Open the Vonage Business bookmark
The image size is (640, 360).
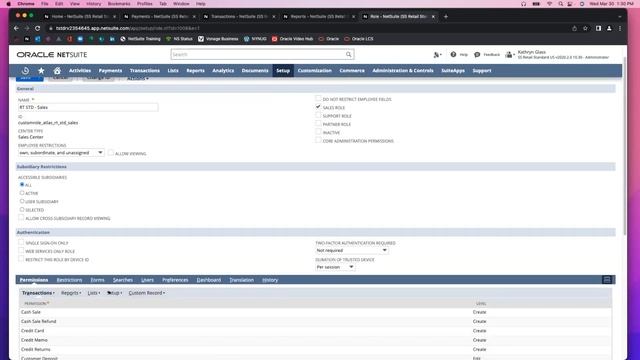(x=218, y=39)
